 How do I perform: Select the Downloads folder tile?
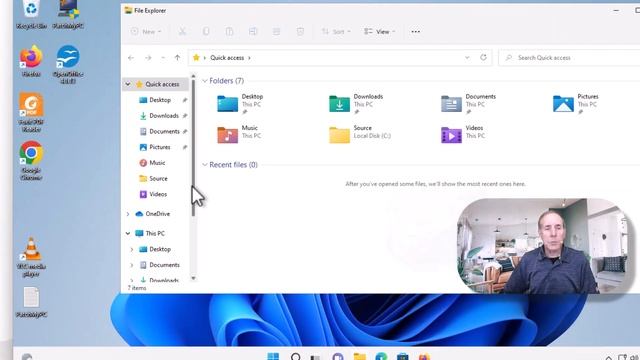point(356,104)
